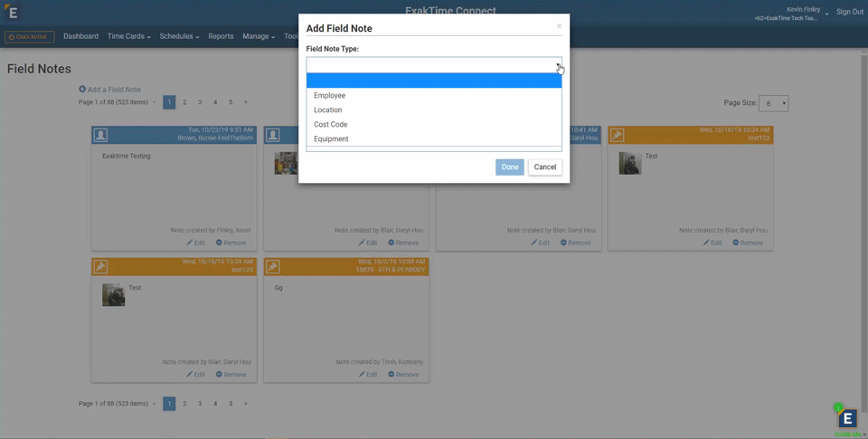Screen dimensions: 868x439
Task: Choose Location in the field note type list
Action: tap(328, 110)
